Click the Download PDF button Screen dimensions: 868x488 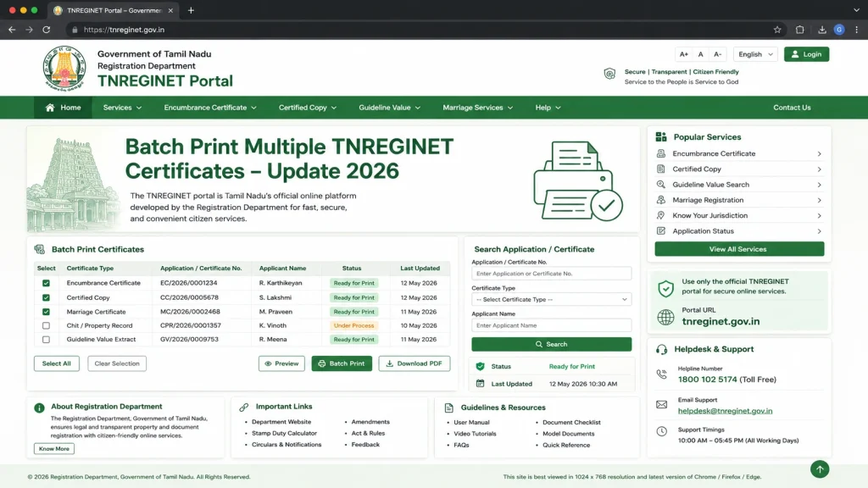(414, 363)
